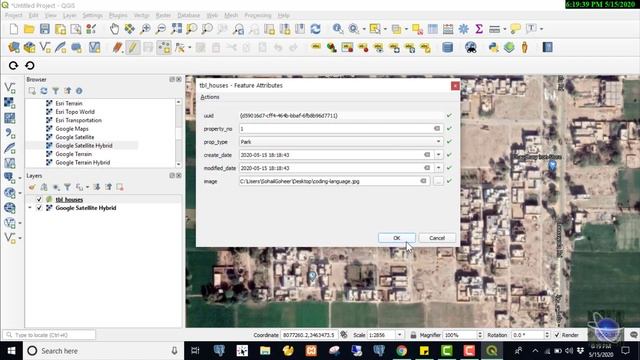Open the Layer menu
This screenshot has width=640, height=360.
point(69,15)
